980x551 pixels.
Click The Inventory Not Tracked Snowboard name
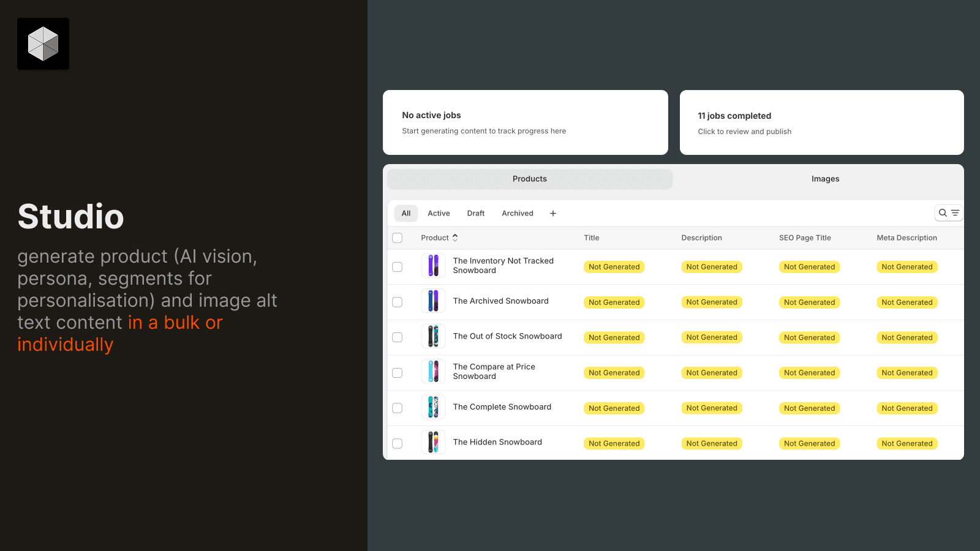(x=503, y=266)
